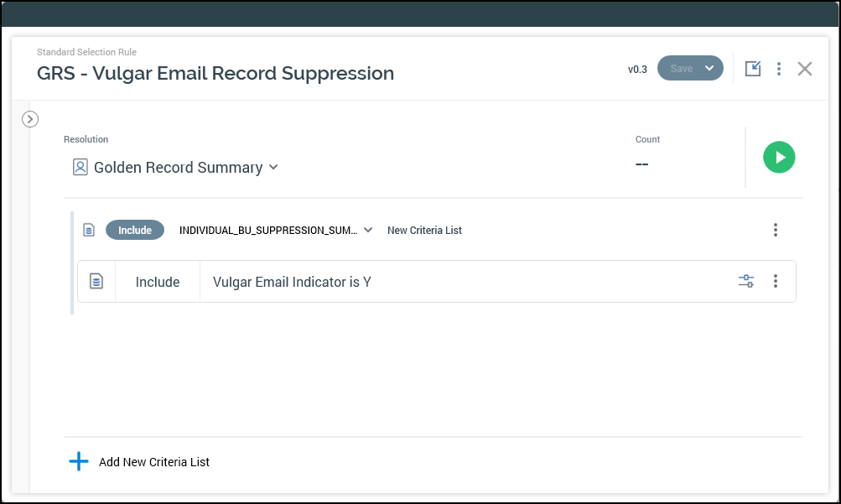Click the edit notes icon in header
Viewport: 841px width, 504px height.
point(753,69)
